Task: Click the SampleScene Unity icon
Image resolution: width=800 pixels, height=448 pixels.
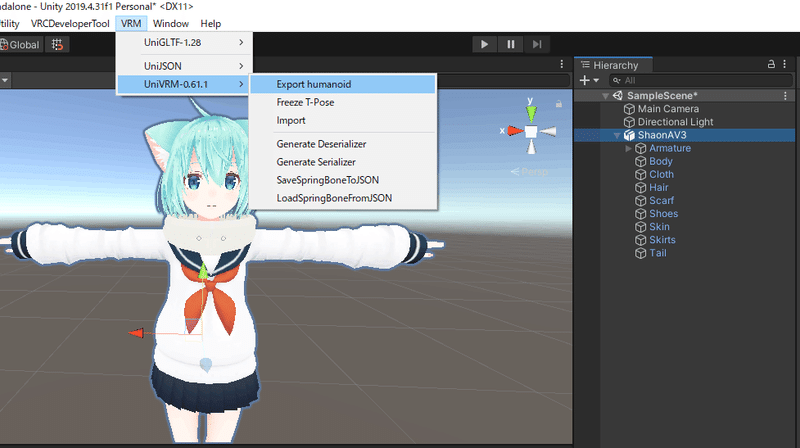Action: 617,95
